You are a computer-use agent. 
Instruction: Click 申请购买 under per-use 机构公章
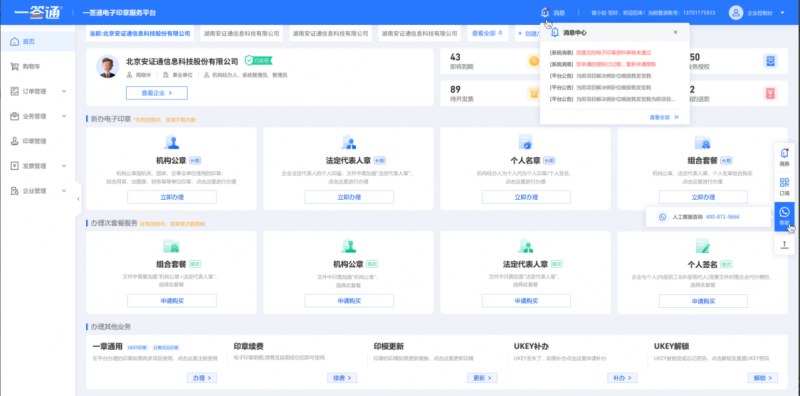point(349,301)
